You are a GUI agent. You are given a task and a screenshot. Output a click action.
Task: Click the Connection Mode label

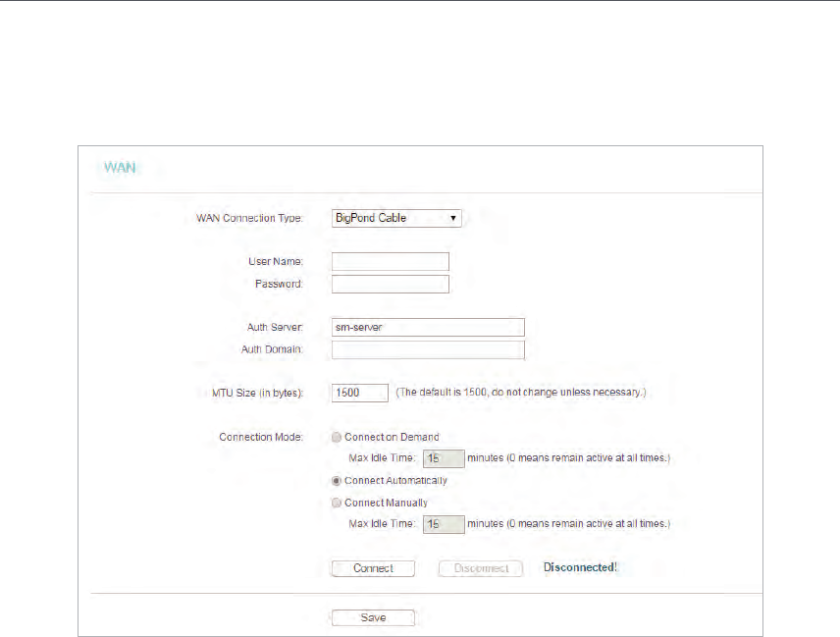click(261, 437)
